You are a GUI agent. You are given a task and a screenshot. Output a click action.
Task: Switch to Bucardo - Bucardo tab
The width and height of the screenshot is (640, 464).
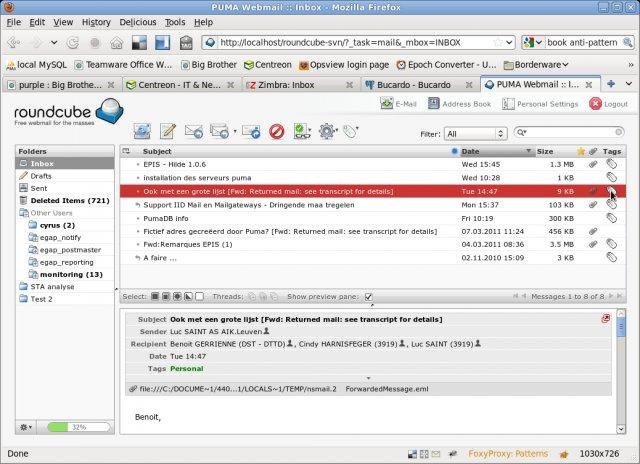419,85
